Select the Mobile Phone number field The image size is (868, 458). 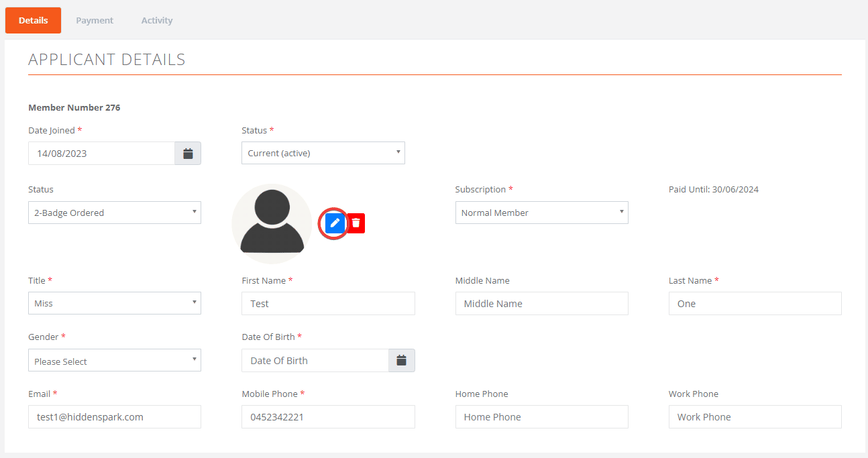pos(328,417)
